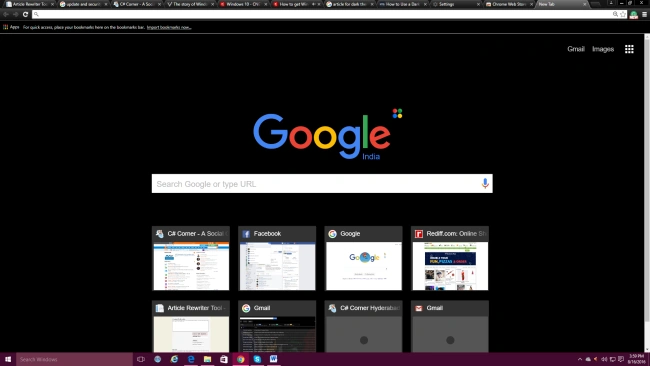
Task: Click the volume icon in system tray
Action: tap(604, 359)
